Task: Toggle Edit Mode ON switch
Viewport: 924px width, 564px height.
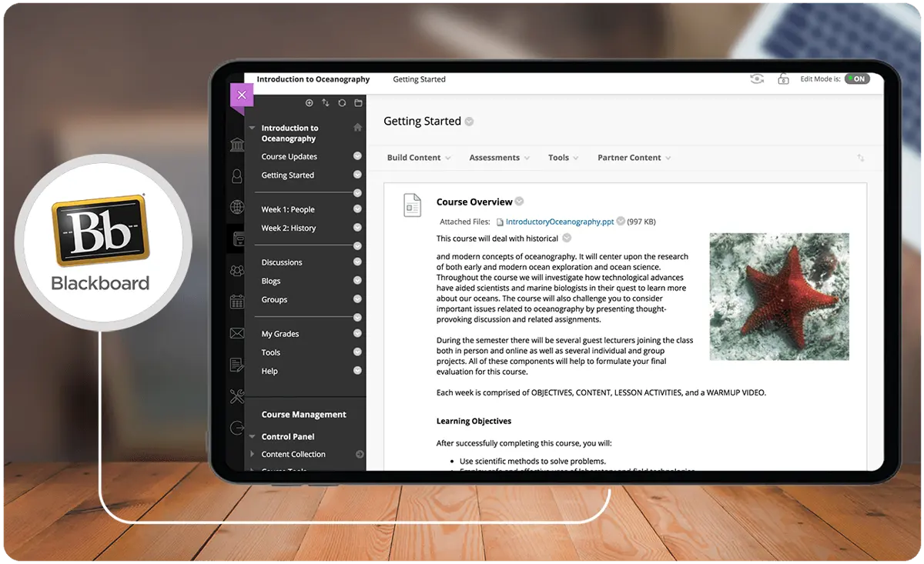Action: [x=857, y=79]
